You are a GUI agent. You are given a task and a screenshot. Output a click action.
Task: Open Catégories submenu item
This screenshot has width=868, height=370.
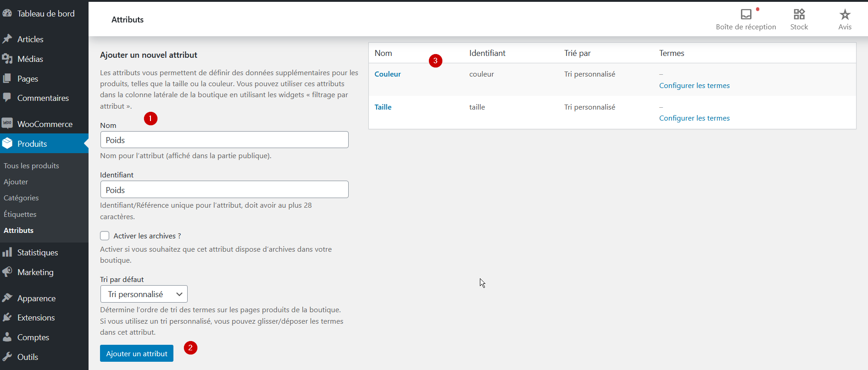click(x=21, y=198)
